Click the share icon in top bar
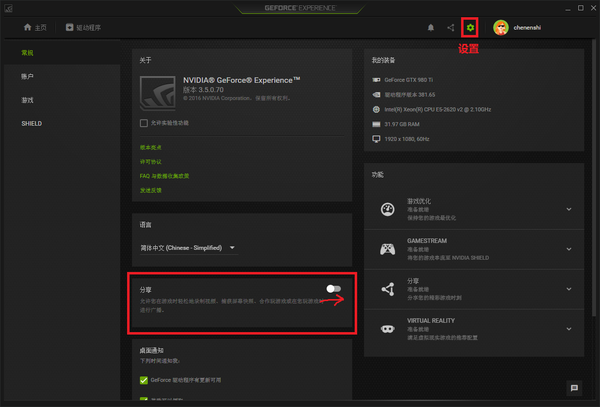600x407 pixels. [450, 28]
